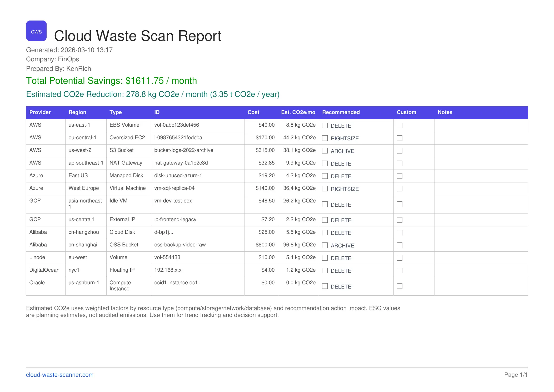The height and width of the screenshot is (392, 554).
Task: Select the ocid1.instance.oc1... ID cell
Action: pos(198,286)
